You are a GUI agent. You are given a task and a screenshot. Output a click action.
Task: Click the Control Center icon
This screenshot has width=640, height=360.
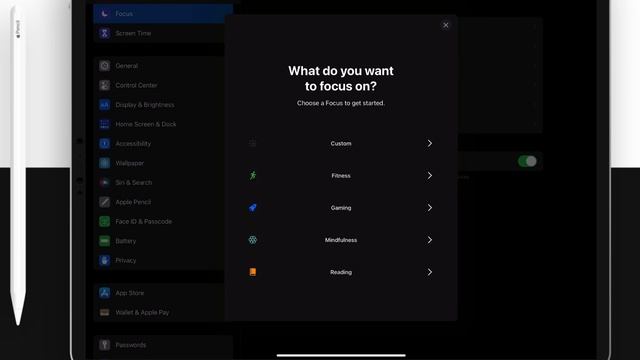pos(104,85)
